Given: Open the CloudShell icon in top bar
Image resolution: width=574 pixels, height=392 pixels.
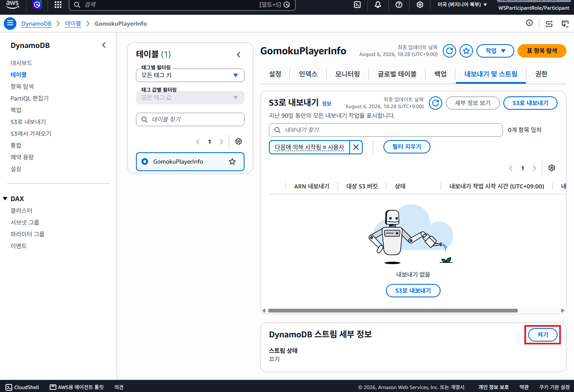Looking at the screenshot, I should [x=357, y=5].
